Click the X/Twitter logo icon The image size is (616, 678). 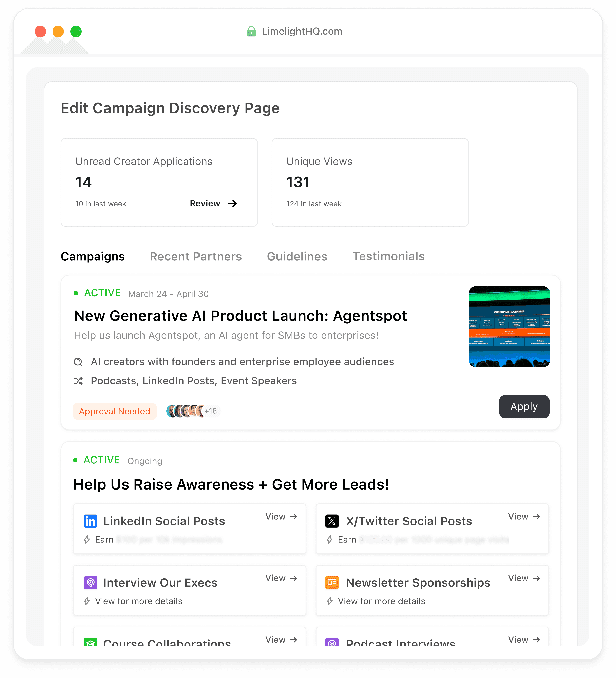pyautogui.click(x=332, y=521)
